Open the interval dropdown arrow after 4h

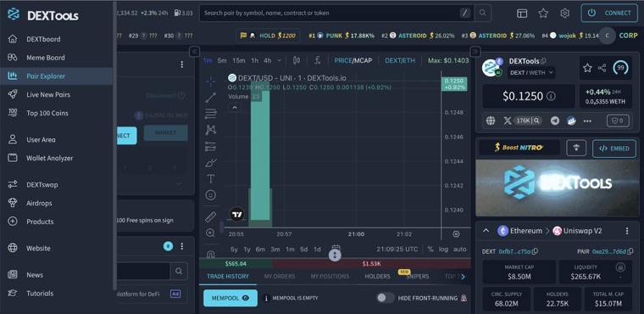pos(280,60)
